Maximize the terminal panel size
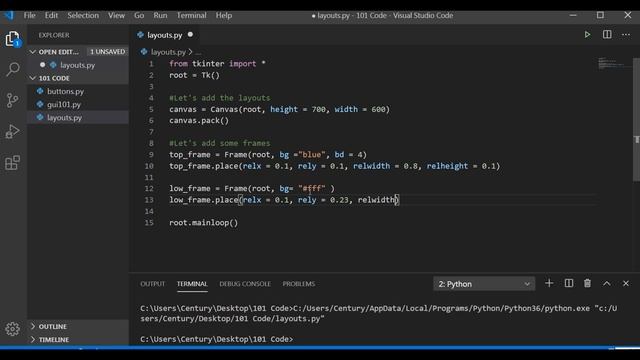The height and width of the screenshot is (360, 640). pos(607,283)
